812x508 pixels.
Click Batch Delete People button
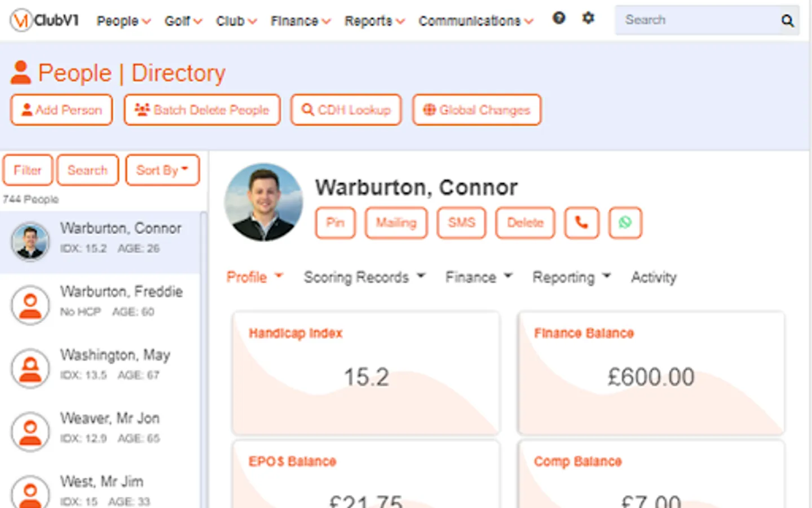point(202,110)
